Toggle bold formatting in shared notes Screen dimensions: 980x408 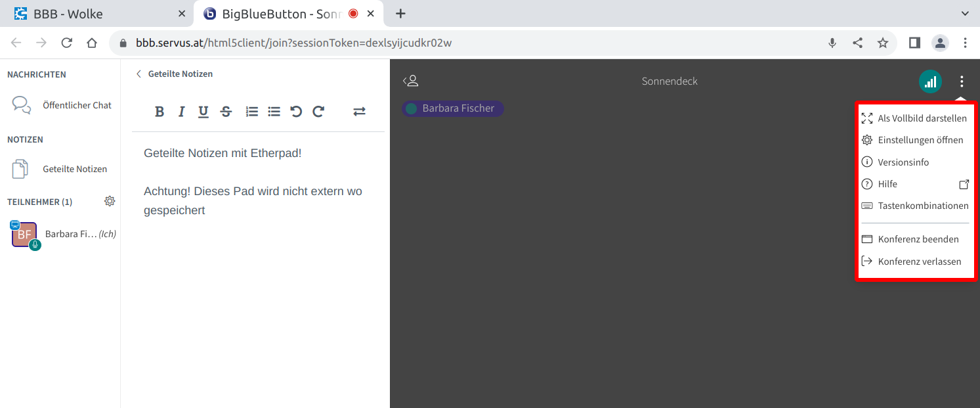tap(160, 112)
